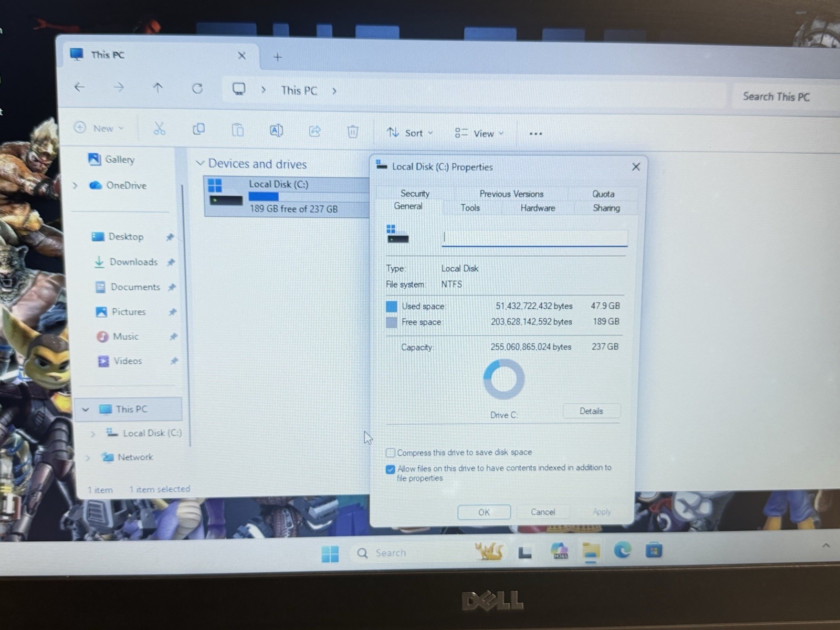Close the Local Disk Properties dialog

[x=636, y=167]
